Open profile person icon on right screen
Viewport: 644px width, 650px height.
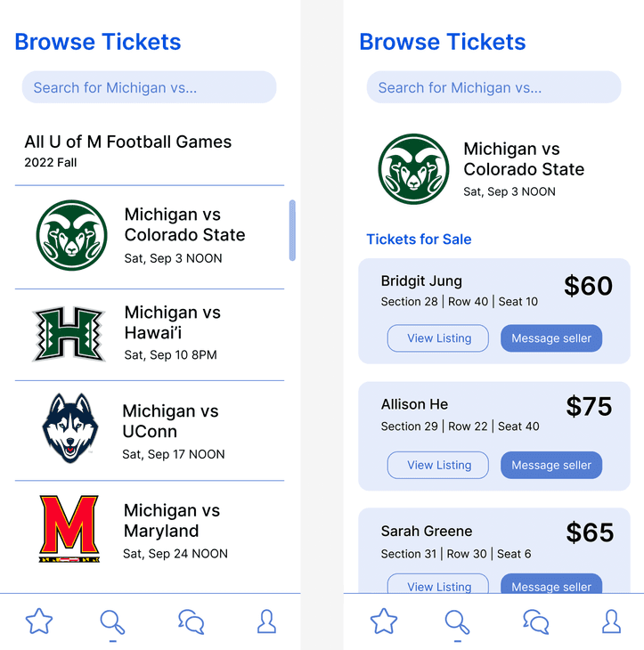pyautogui.click(x=612, y=622)
